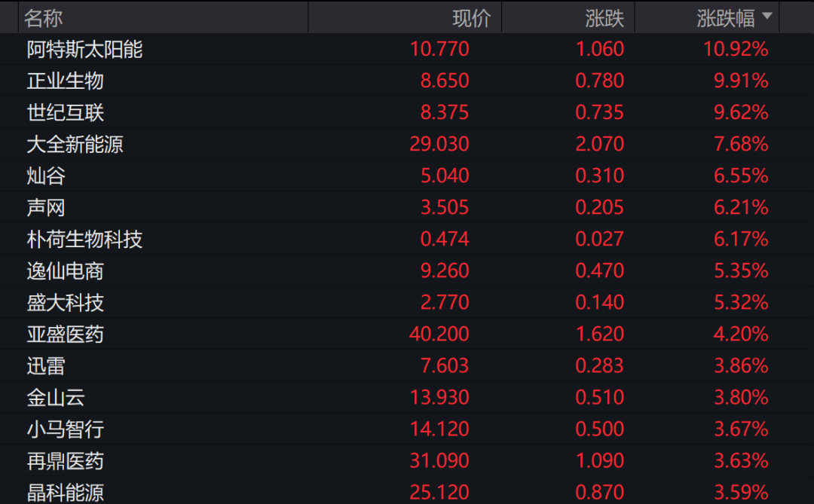Select the 小马智行 stock
This screenshot has width=814, height=504.
(66, 429)
